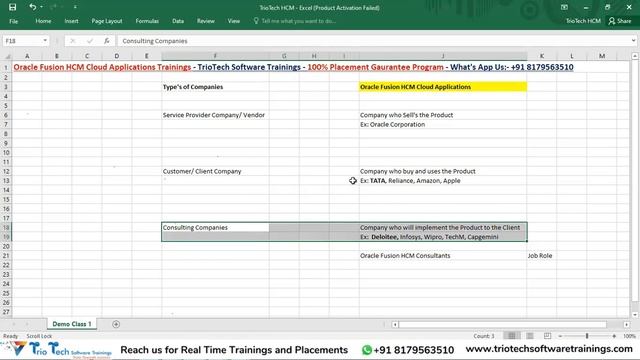The width and height of the screenshot is (640, 360).
Task: Click the Oracle Fusion HCM title cell in row 1
Action: pos(293,67)
